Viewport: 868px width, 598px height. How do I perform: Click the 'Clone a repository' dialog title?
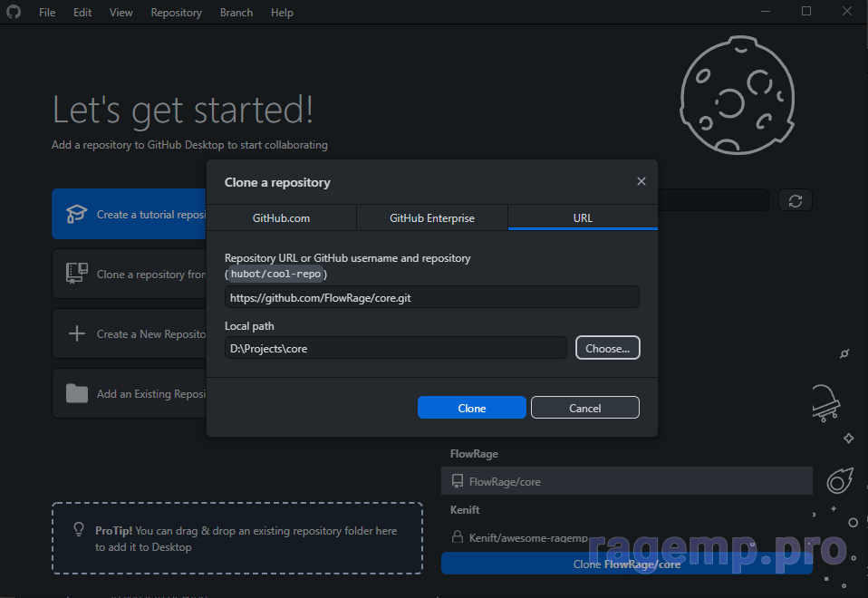[x=277, y=182]
